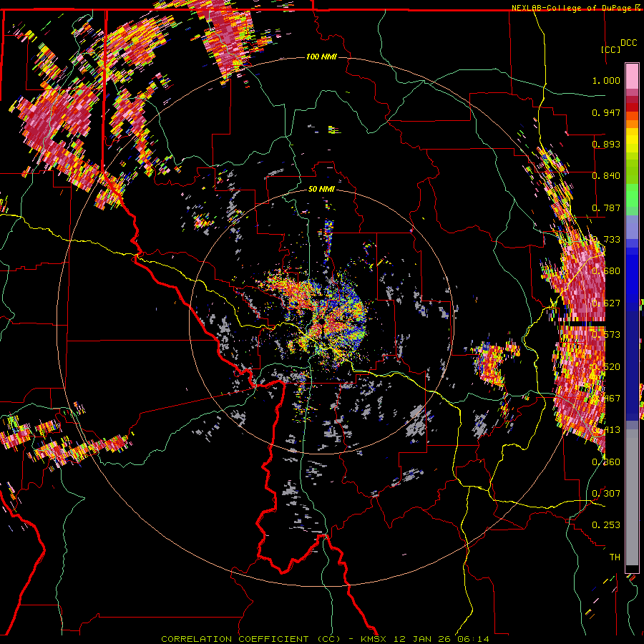
Task: Click the 12 JAN 26 date in the caption
Action: pyautogui.click(x=421, y=639)
